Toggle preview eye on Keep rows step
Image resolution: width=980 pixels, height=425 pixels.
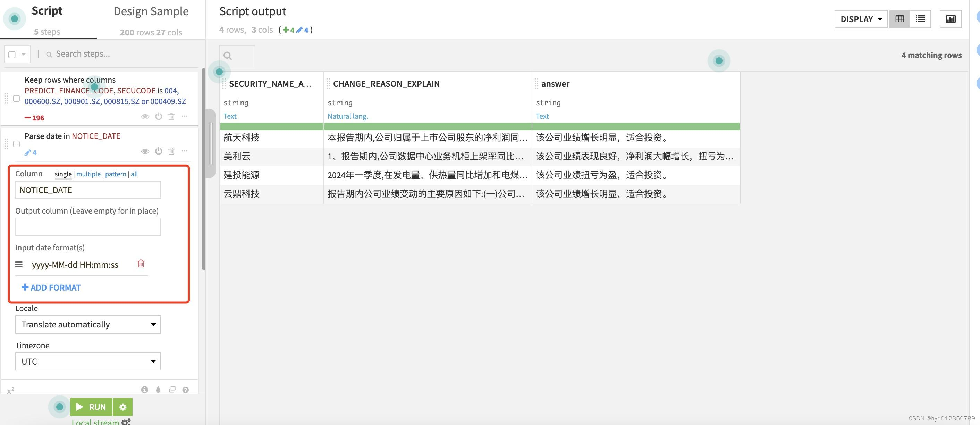click(145, 116)
